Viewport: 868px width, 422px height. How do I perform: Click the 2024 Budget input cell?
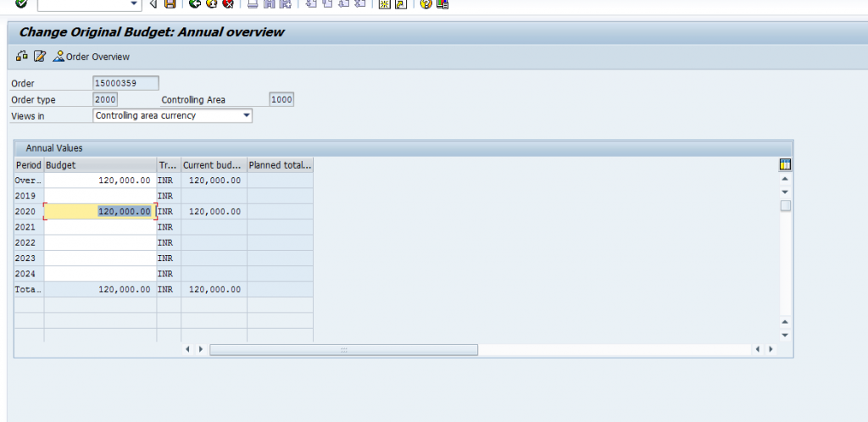click(100, 273)
